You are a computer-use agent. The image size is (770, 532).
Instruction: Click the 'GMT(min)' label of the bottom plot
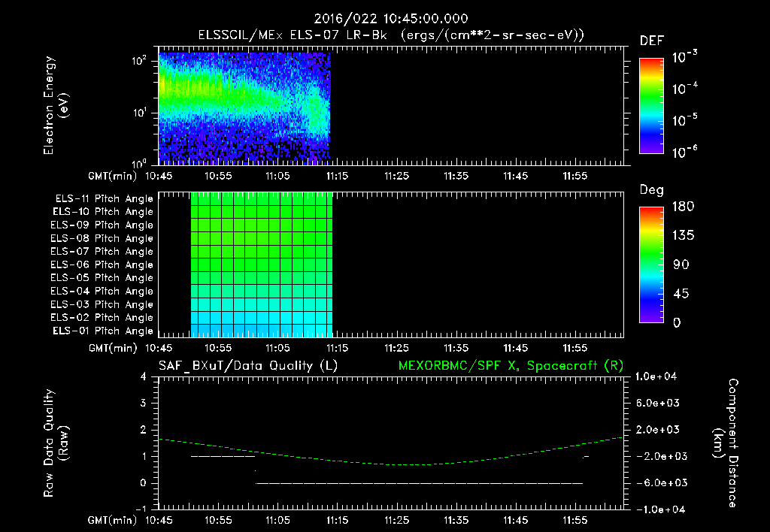[x=113, y=520]
